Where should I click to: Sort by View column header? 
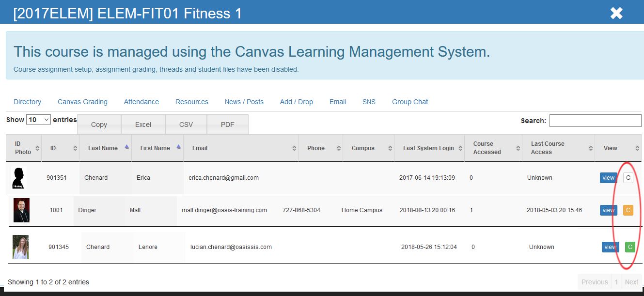pos(618,148)
